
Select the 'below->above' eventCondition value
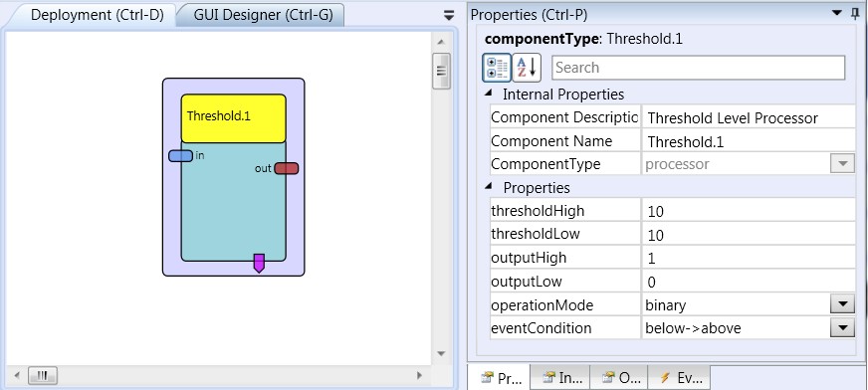click(x=693, y=328)
